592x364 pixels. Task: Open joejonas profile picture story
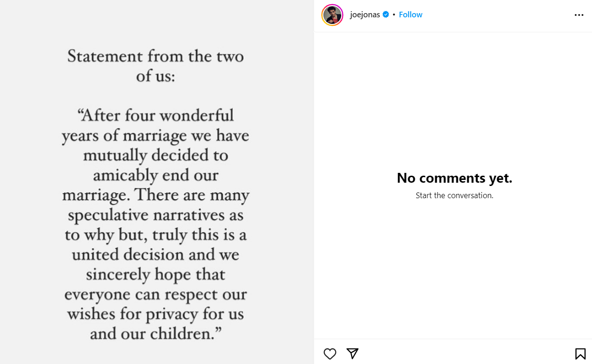point(332,15)
